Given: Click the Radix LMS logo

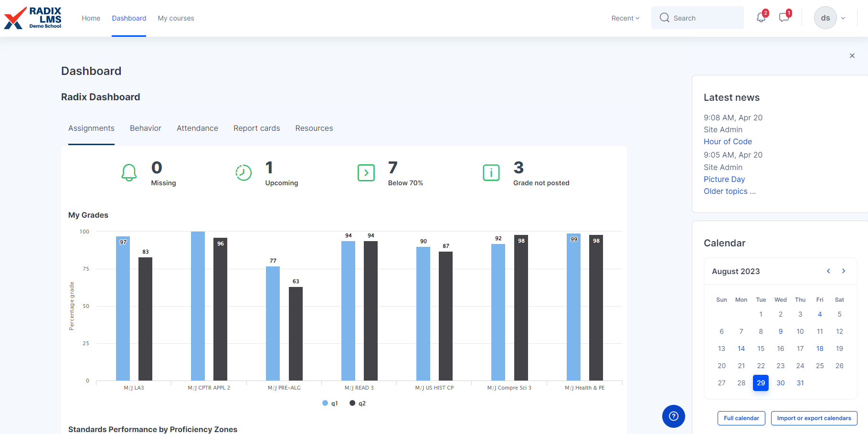Looking at the screenshot, I should click(x=33, y=18).
